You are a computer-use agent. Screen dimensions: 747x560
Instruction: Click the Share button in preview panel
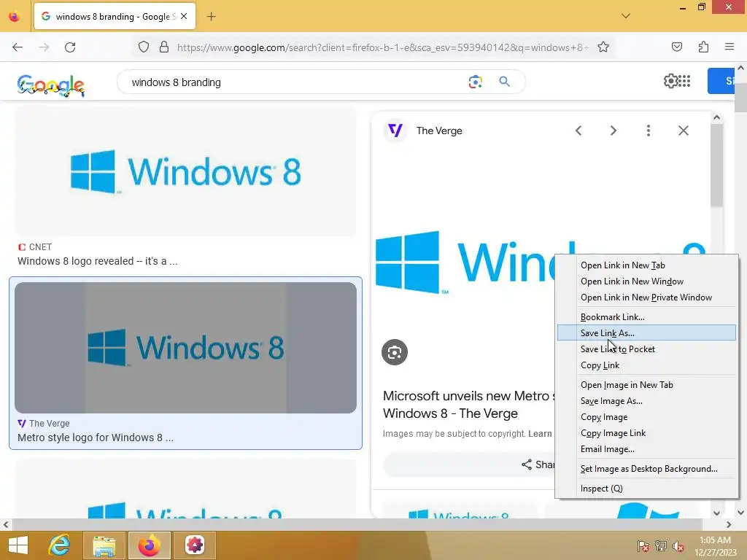click(538, 464)
